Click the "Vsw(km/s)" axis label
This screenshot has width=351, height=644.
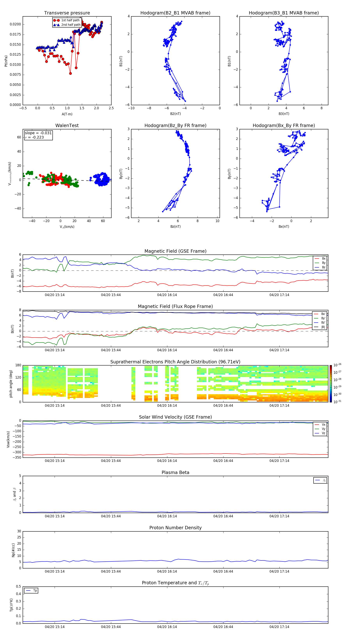[8, 439]
